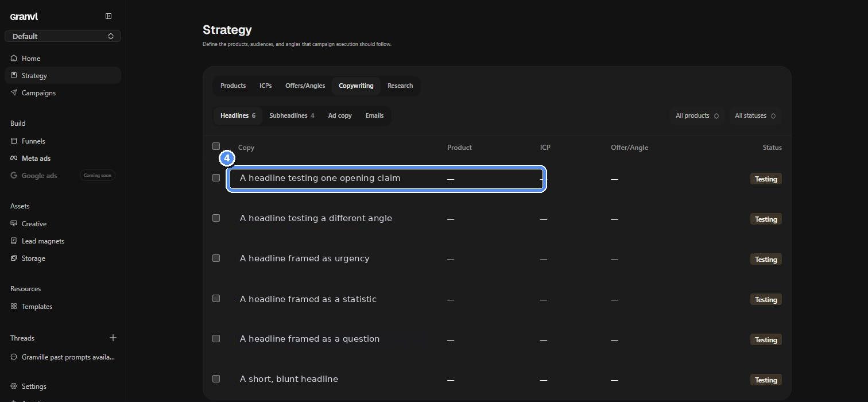
Task: Click the Google ads G icon
Action: coord(14,175)
